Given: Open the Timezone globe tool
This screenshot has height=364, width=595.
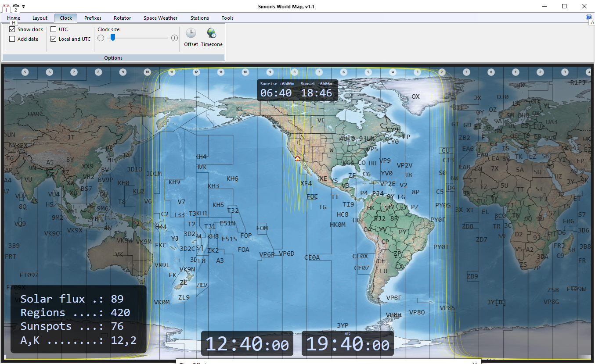Looking at the screenshot, I should click(x=212, y=37).
